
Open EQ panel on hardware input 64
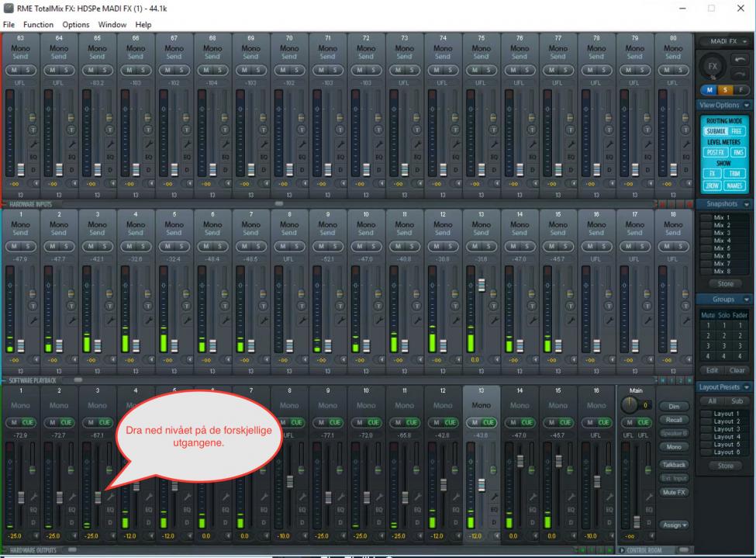point(72,158)
